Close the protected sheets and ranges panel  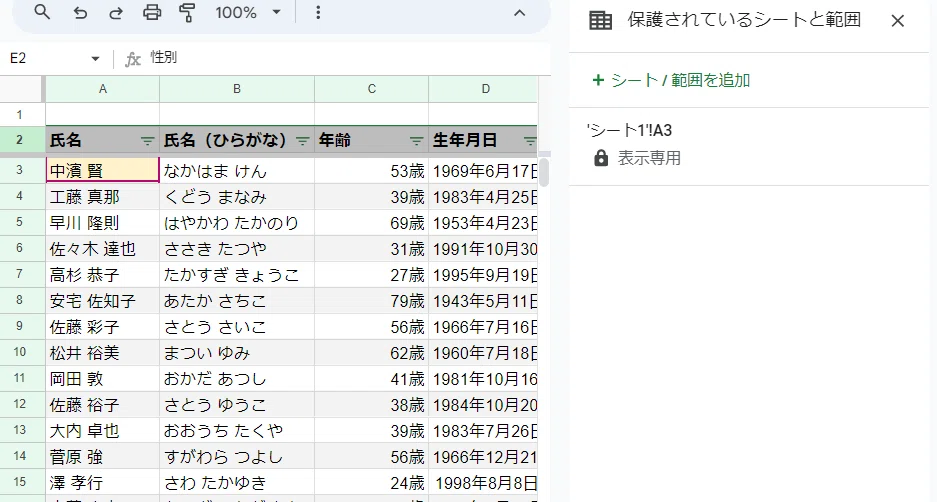(898, 21)
